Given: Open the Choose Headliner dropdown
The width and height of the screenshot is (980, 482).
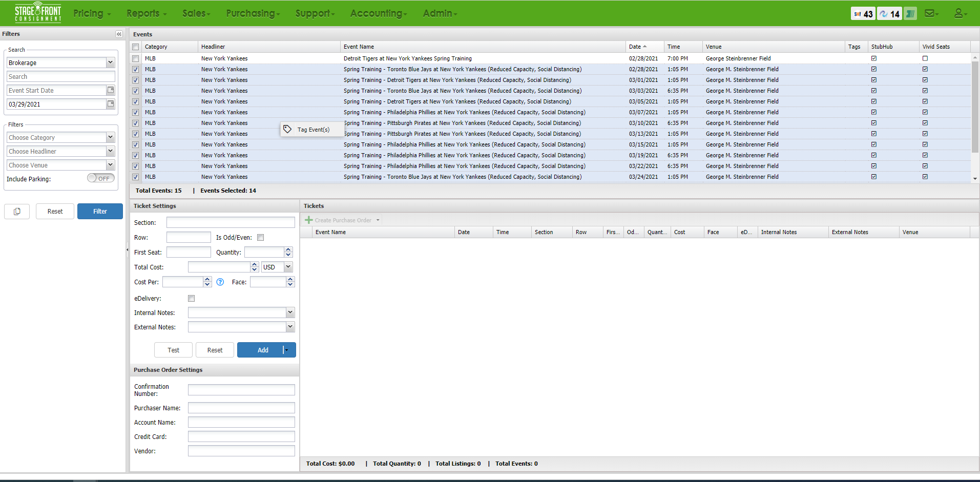Looking at the screenshot, I should click(110, 151).
